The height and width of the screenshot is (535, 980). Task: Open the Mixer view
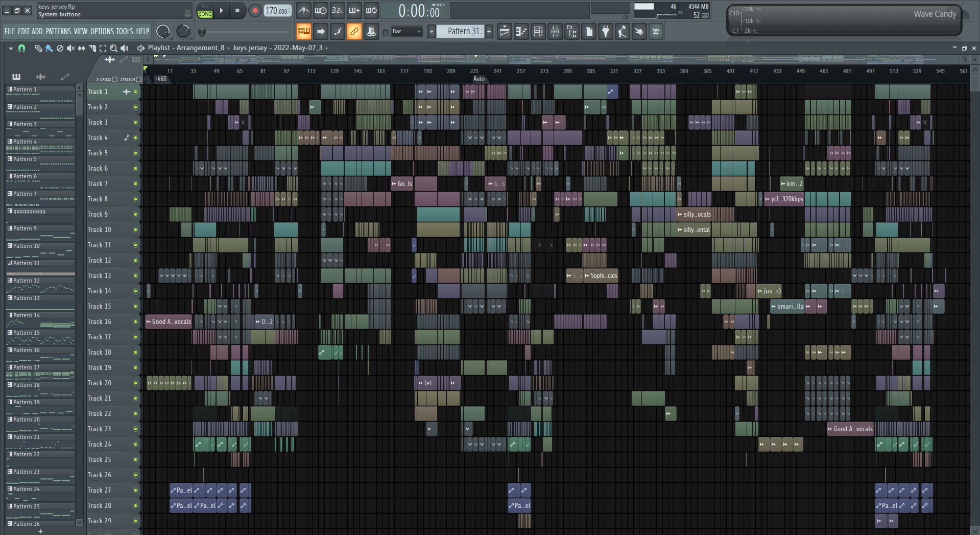[x=555, y=32]
